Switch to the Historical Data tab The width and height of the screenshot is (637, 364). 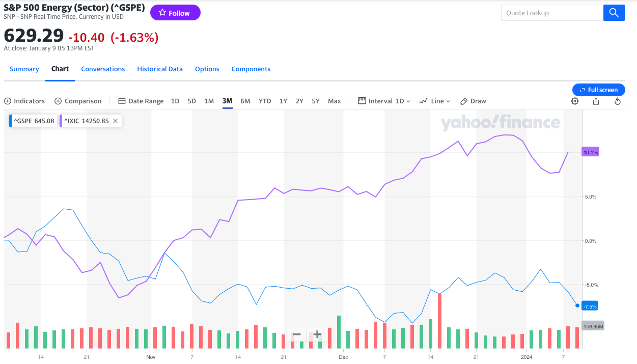pos(159,69)
